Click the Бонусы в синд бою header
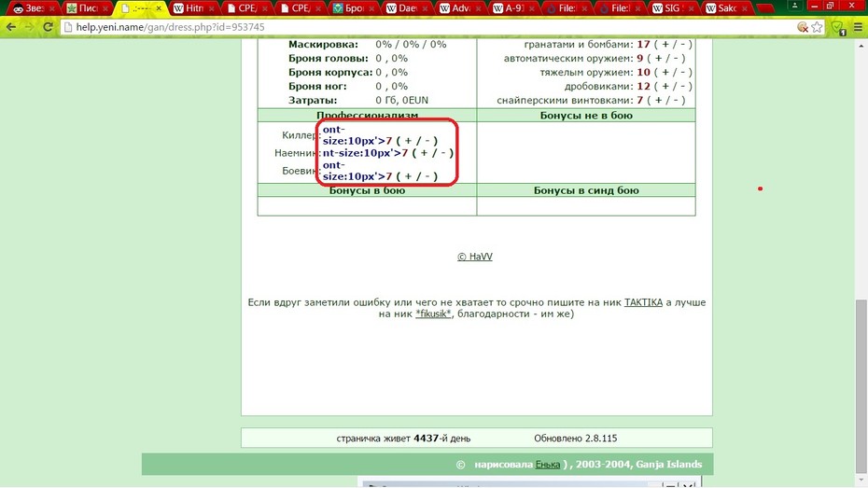The image size is (868, 488). pyautogui.click(x=586, y=190)
